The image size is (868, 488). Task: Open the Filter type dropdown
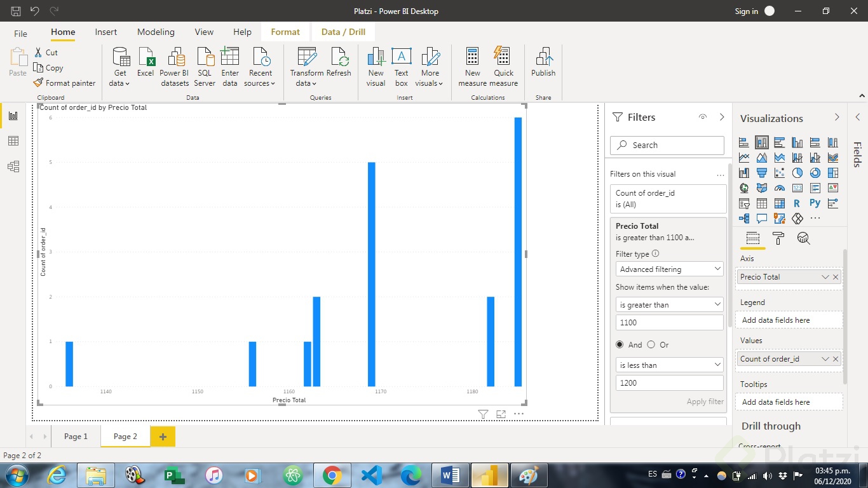click(669, 269)
